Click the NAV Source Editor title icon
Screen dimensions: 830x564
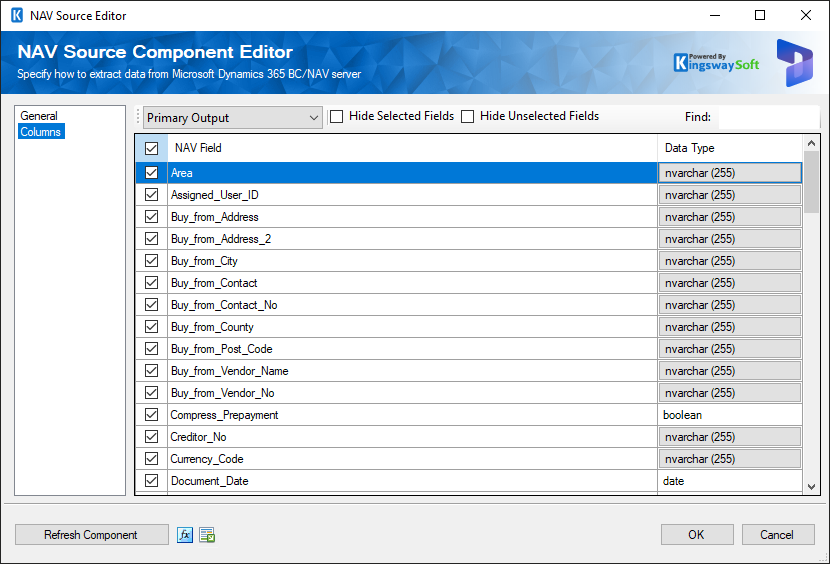click(x=17, y=15)
